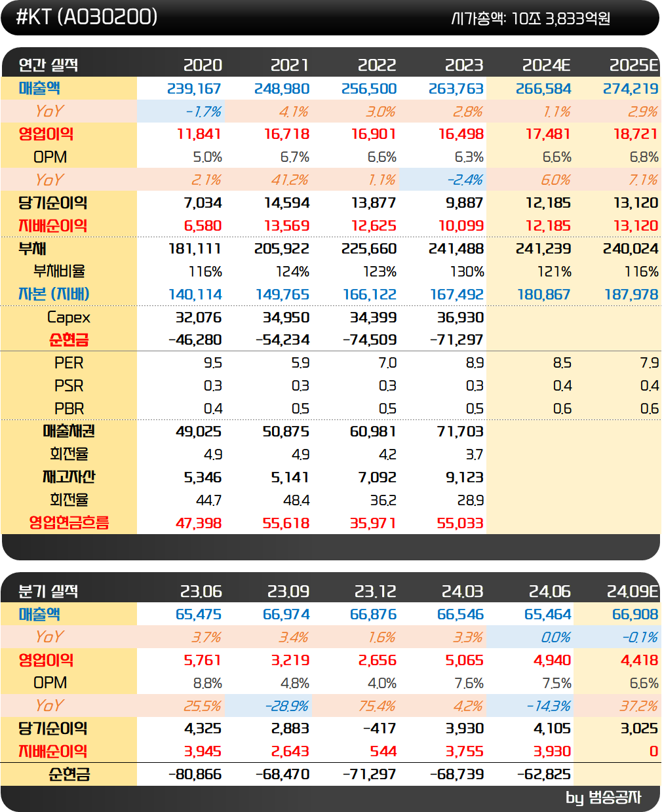Click the PSR row label

coord(69,386)
